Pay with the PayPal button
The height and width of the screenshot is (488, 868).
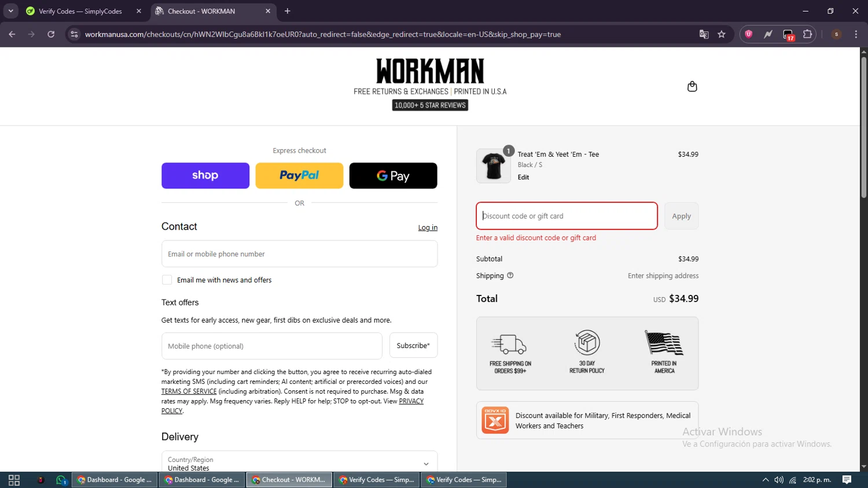(x=299, y=175)
